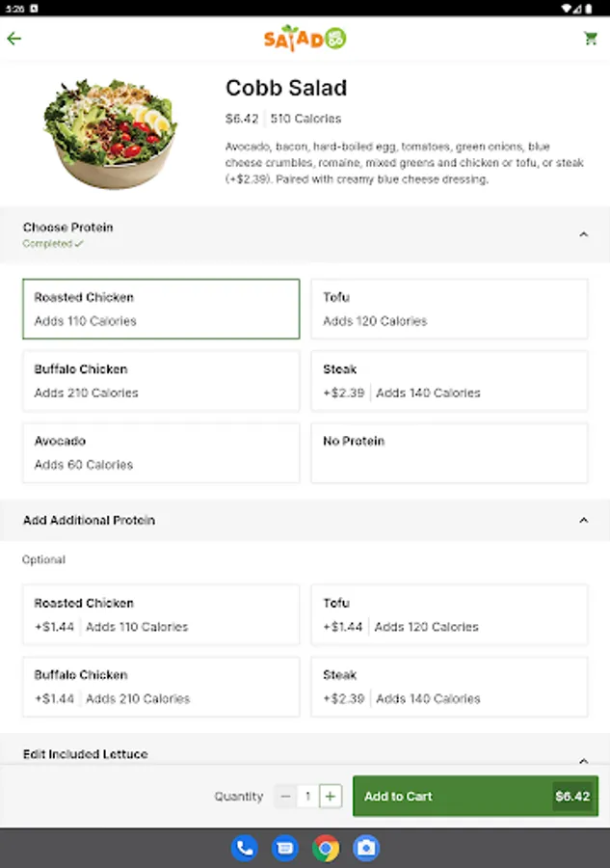
Task: Choose Buffalo Chicken protein option
Action: (161, 381)
